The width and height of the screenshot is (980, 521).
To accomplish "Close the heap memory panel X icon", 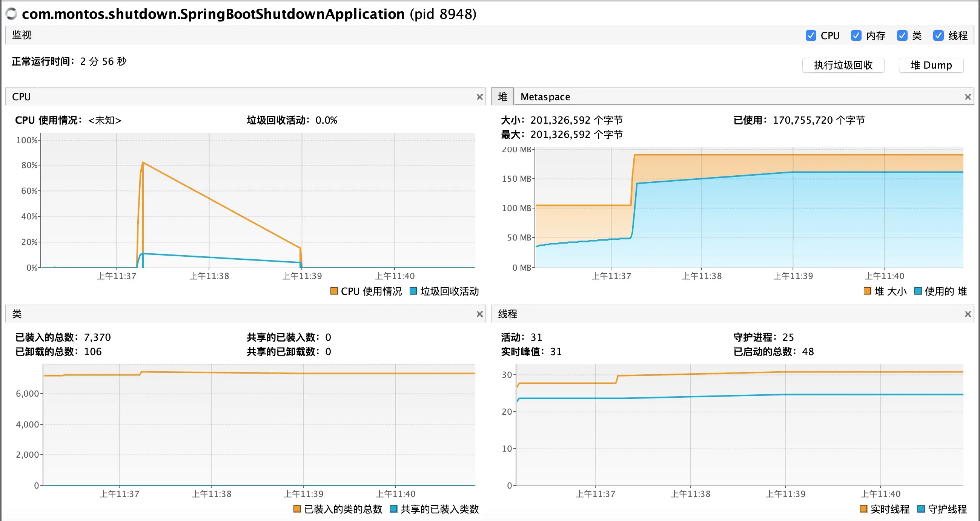I will click(x=968, y=97).
